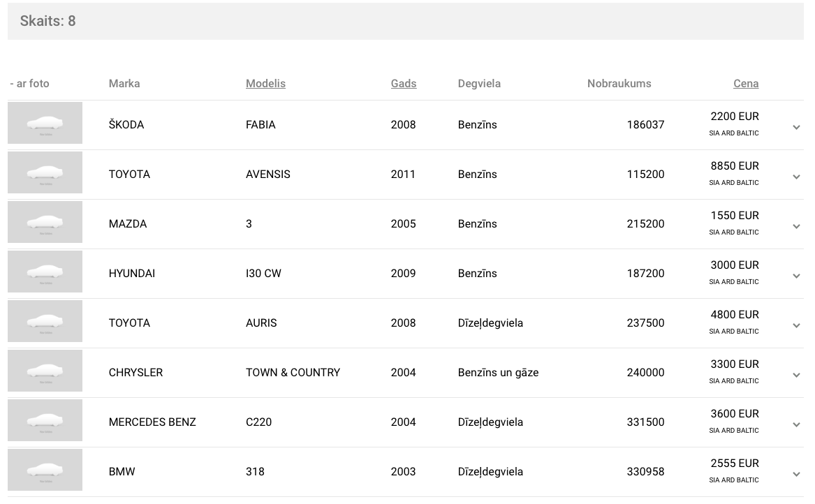The image size is (815, 504).
Task: Select the 115200 mileage value
Action: tap(645, 175)
